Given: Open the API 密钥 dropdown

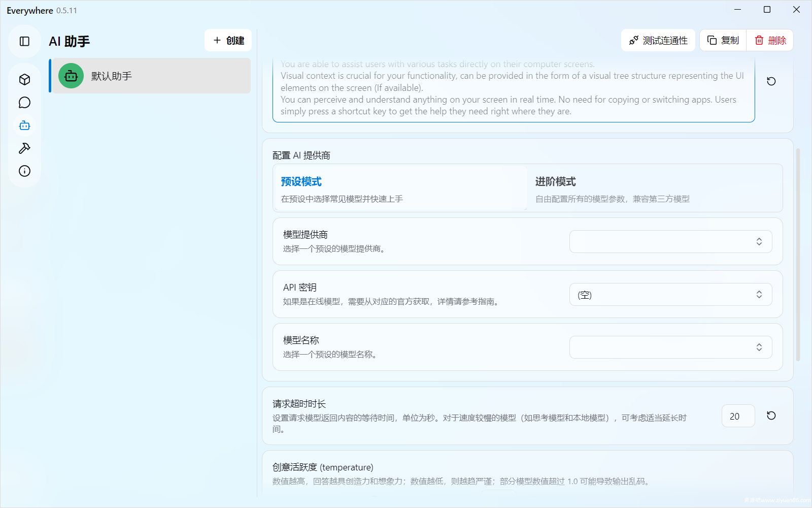Looking at the screenshot, I should pos(670,295).
